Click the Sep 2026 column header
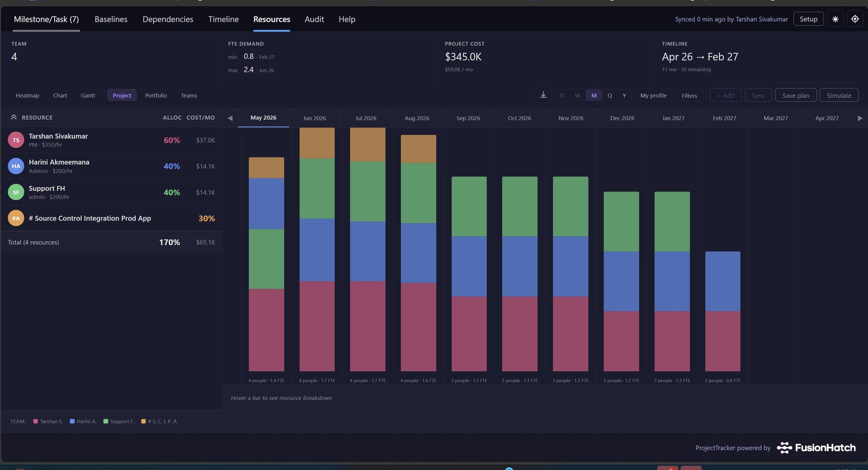This screenshot has height=470, width=868. (468, 118)
